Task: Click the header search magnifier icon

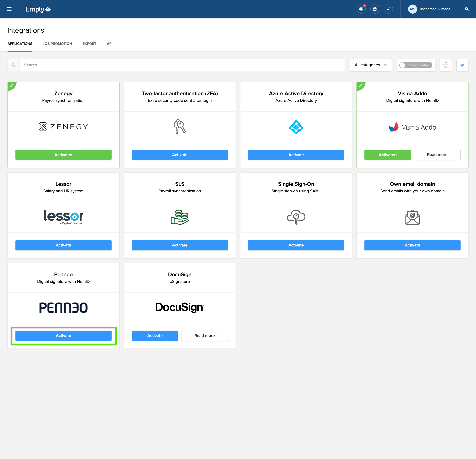Action: (x=467, y=9)
